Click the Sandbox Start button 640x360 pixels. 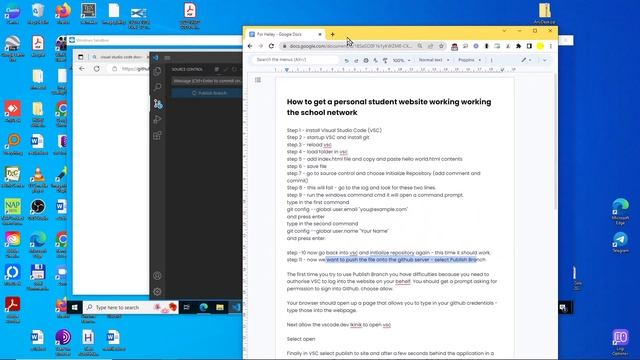tap(74, 307)
